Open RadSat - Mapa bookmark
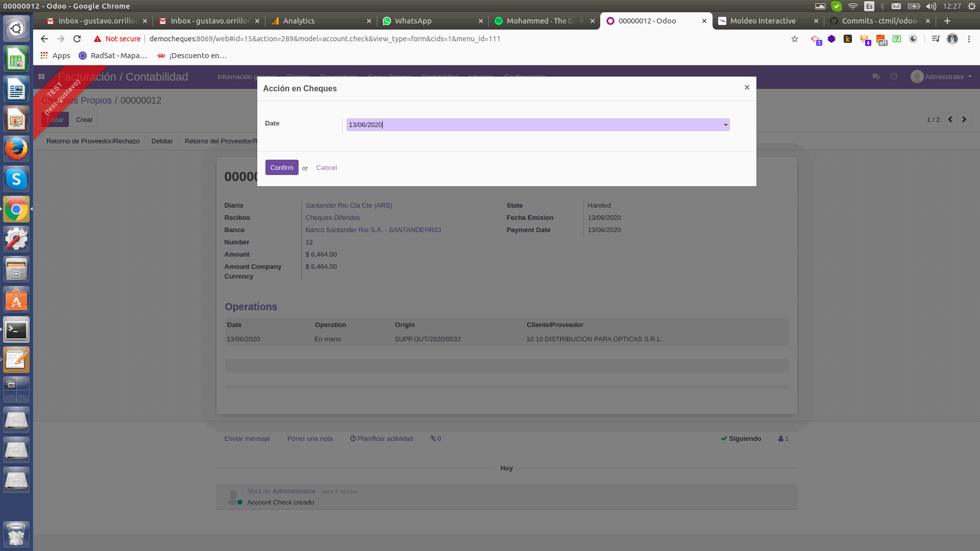The width and height of the screenshot is (980, 551). [x=113, y=56]
